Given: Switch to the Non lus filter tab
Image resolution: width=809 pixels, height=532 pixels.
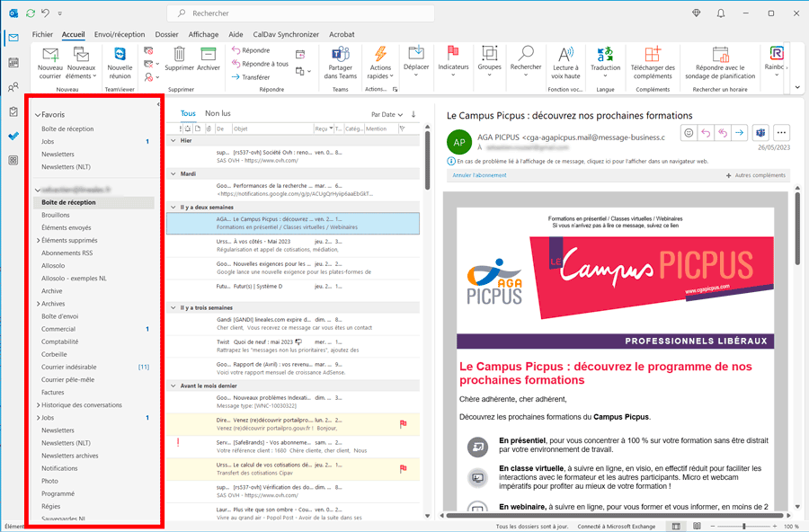Looking at the screenshot, I should [x=218, y=113].
